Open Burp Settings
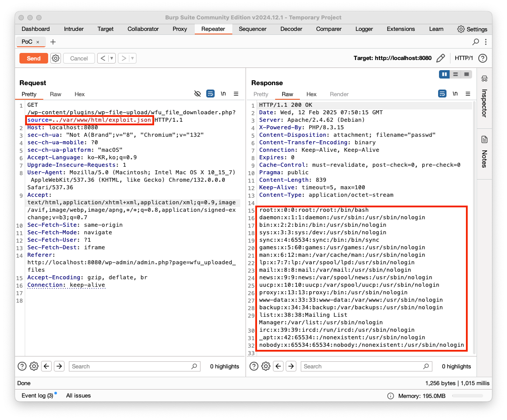Image resolution: width=507 pixels, height=420 pixels. coord(472,29)
